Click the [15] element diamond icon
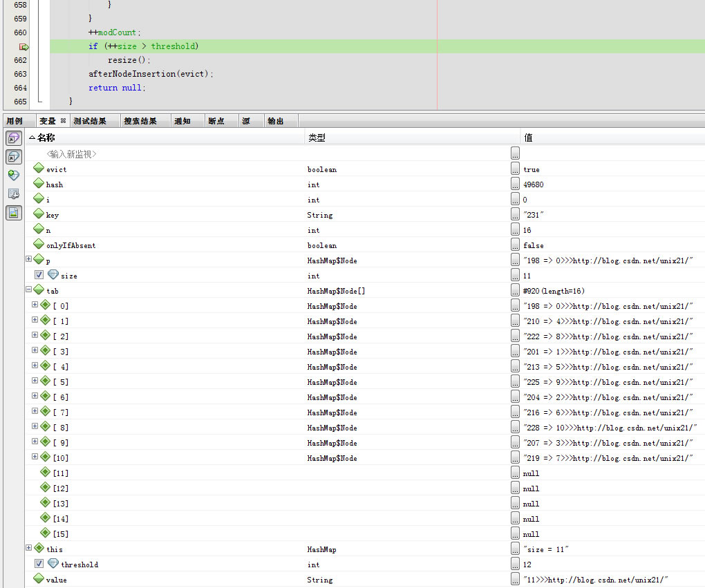 click(x=45, y=533)
